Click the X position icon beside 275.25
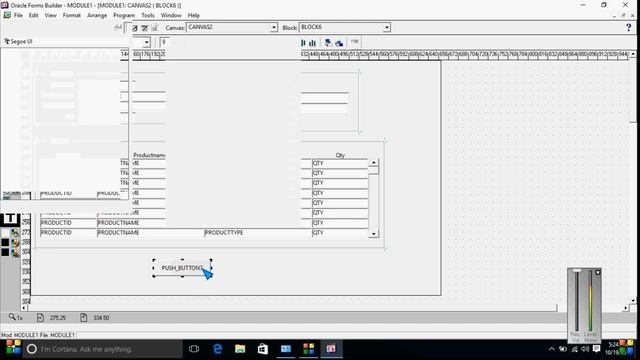 point(40,317)
